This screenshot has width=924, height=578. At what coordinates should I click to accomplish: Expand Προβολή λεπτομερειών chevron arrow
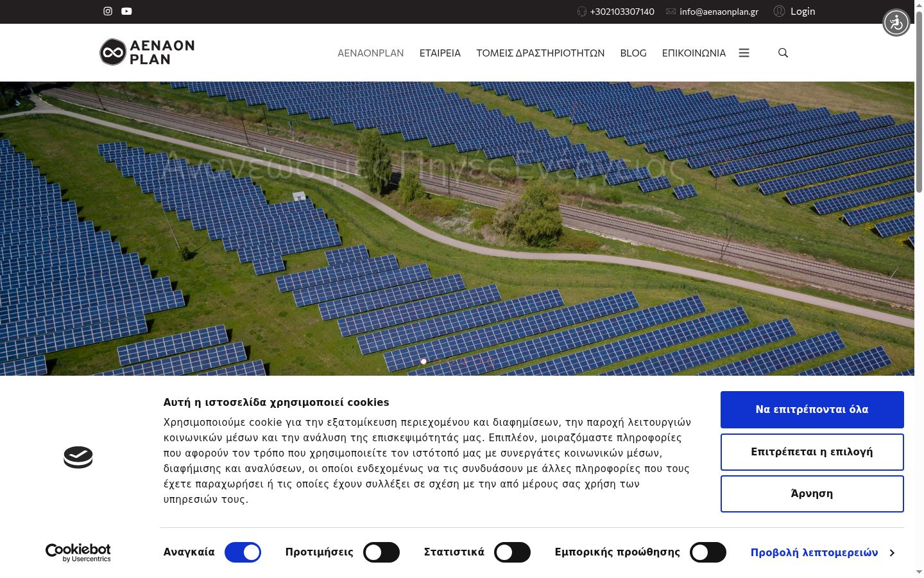pyautogui.click(x=892, y=553)
